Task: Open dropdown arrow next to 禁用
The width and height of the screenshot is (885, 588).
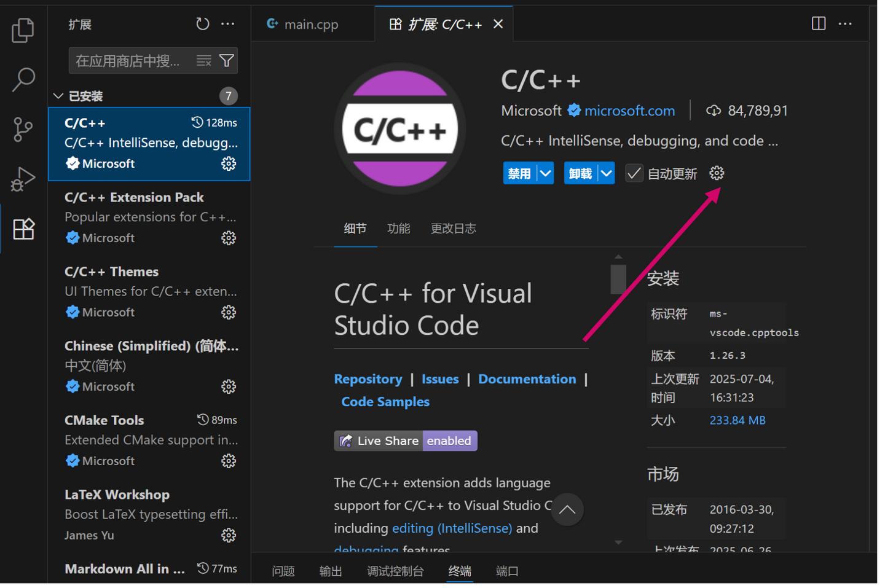Action: tap(545, 173)
